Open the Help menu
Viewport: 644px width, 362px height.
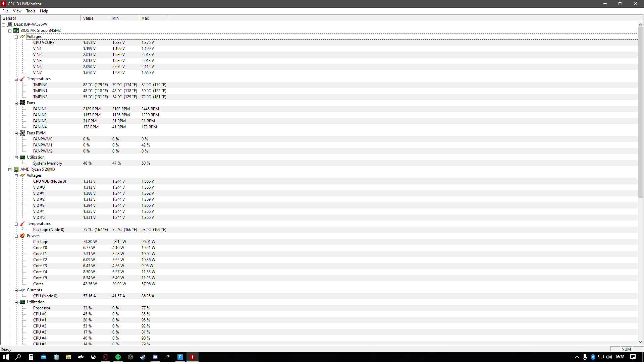click(44, 11)
